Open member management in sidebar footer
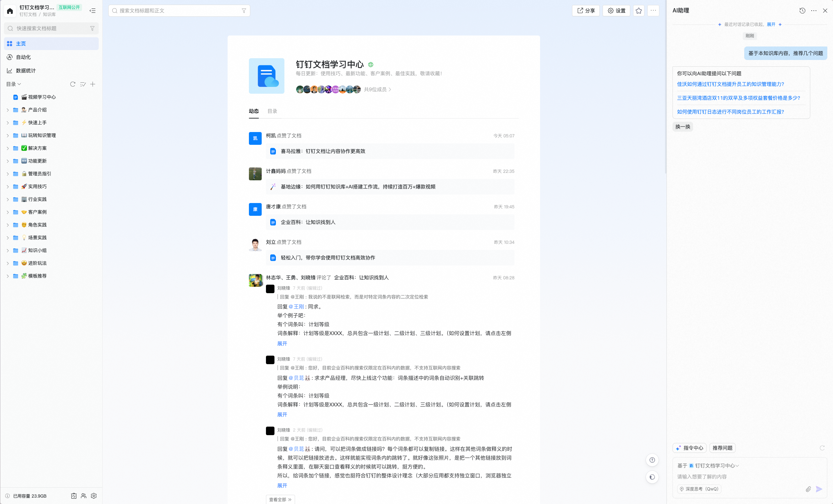Image resolution: width=833 pixels, height=504 pixels. click(x=83, y=496)
